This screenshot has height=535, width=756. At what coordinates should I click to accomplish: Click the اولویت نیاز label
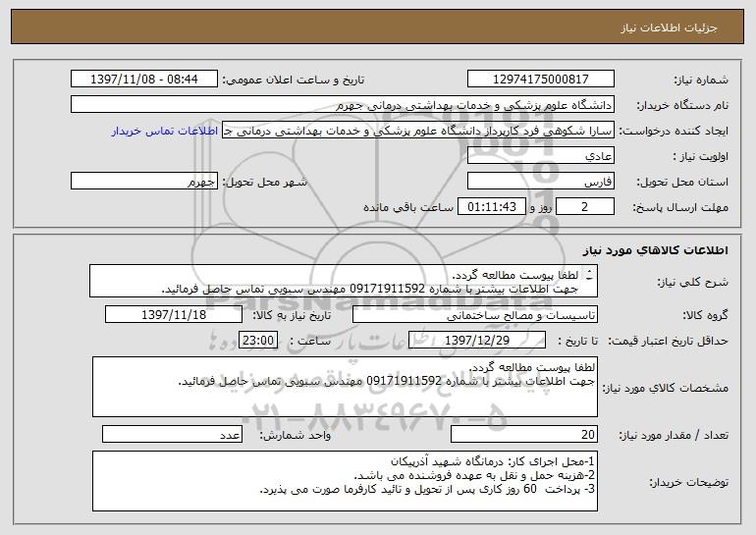tap(701, 157)
